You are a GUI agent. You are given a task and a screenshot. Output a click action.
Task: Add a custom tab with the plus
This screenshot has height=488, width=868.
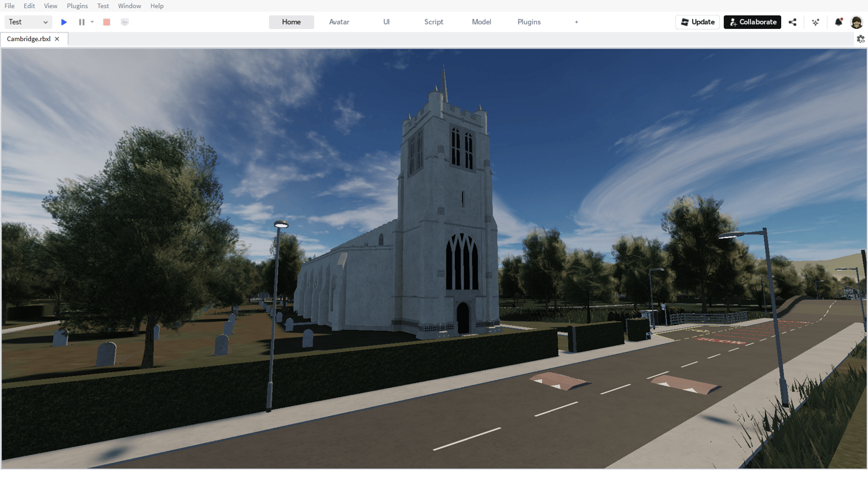576,22
